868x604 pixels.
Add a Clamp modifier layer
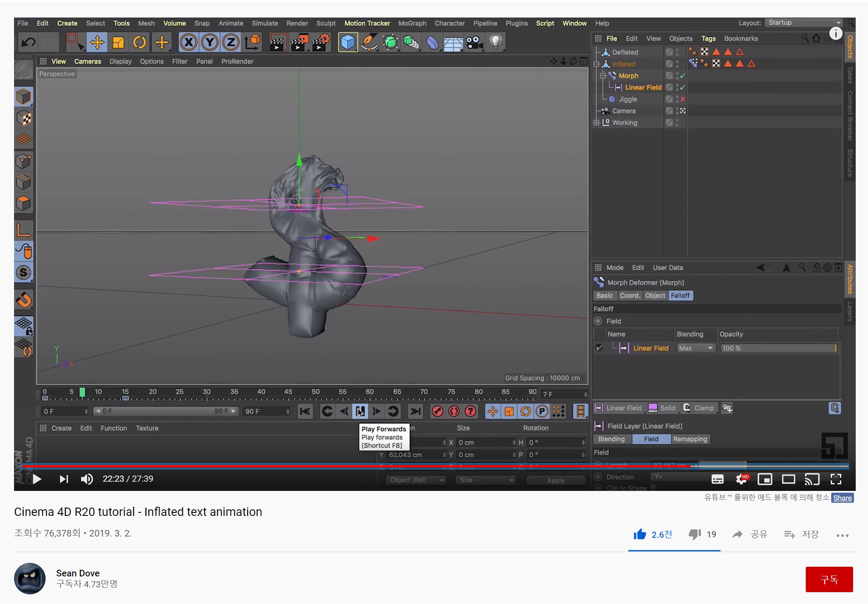(x=699, y=408)
